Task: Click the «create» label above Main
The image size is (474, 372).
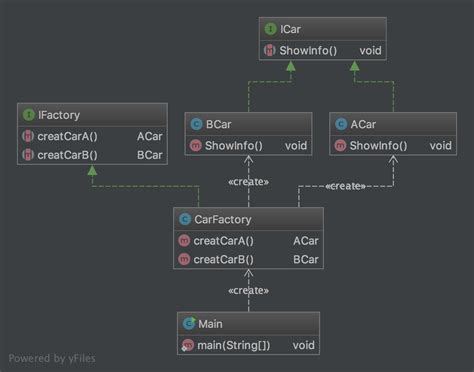Action: click(248, 291)
